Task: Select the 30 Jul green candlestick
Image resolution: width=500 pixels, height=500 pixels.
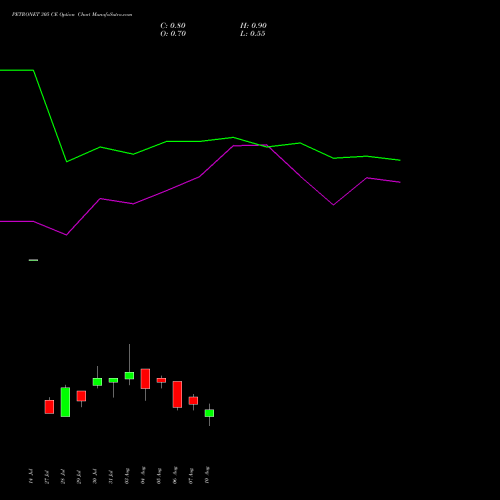Action: point(97,382)
